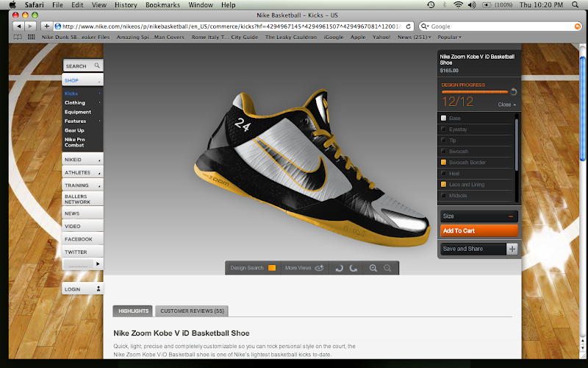Image resolution: width=588 pixels, height=368 pixels.
Task: Open the Window menu
Action: [x=201, y=5]
